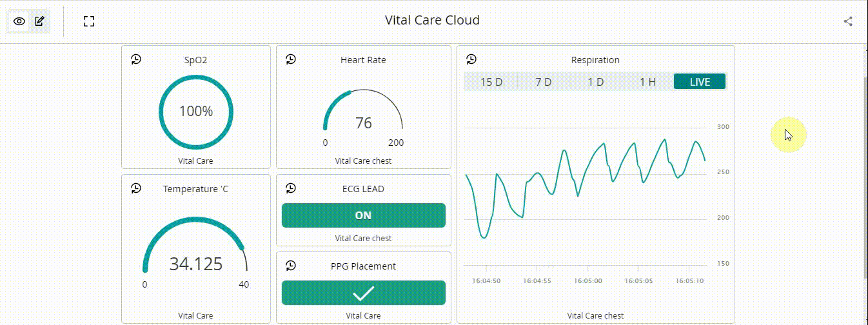Open SpO2 widget history icon

136,59
